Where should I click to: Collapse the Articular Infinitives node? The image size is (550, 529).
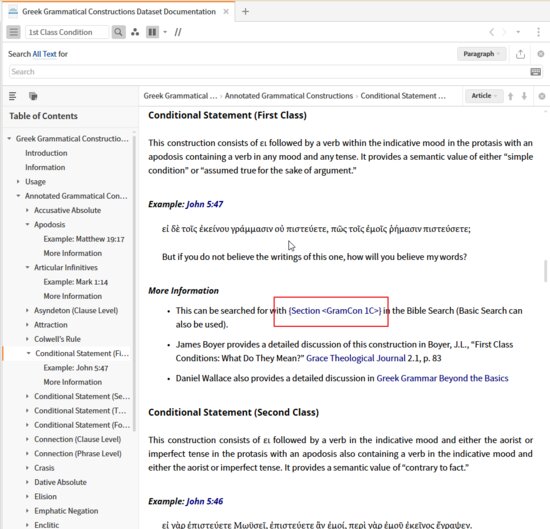[x=27, y=267]
